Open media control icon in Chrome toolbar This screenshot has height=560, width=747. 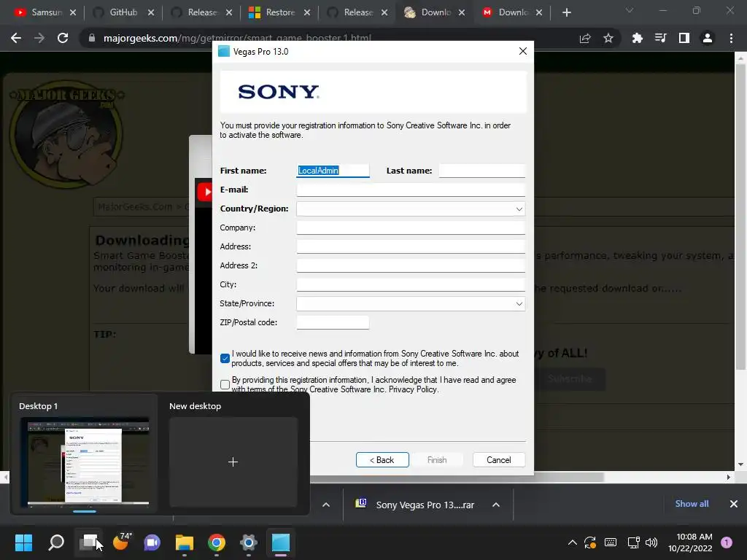(x=661, y=38)
